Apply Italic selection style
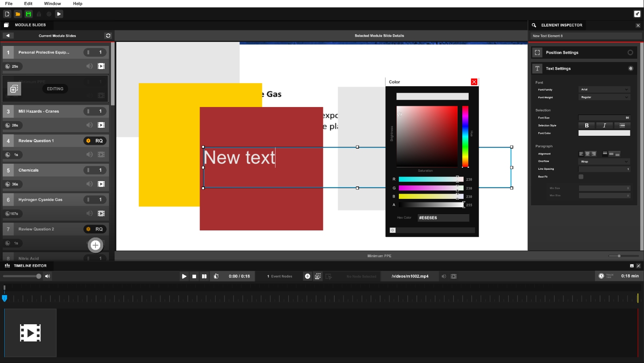 click(x=604, y=125)
